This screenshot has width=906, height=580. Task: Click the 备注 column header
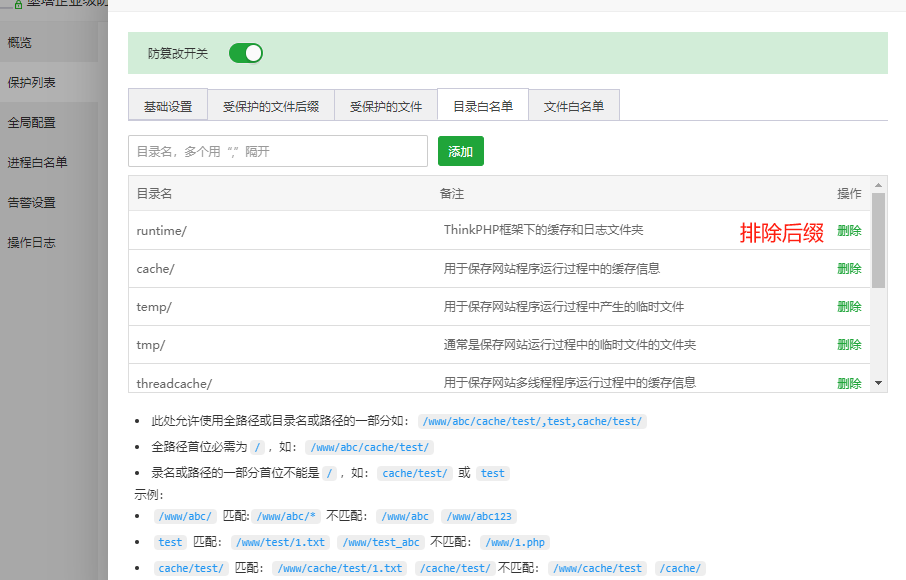tap(452, 194)
